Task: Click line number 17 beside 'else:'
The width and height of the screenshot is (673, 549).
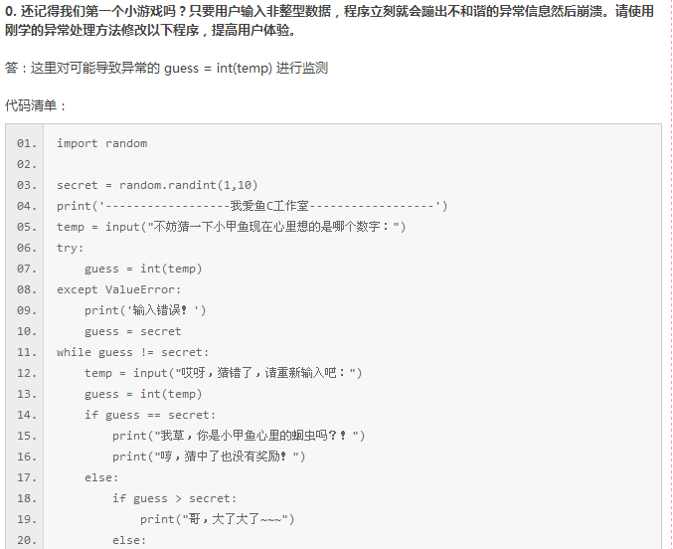Action: click(27, 478)
